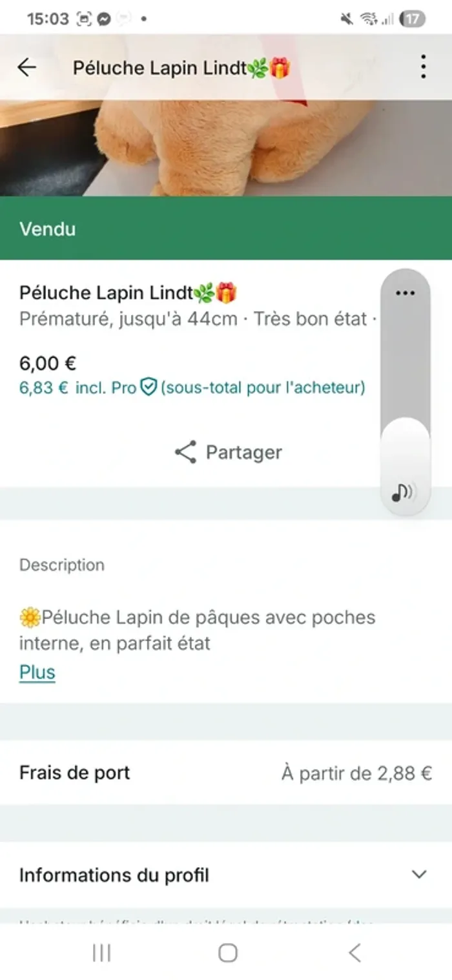Open the plush rabbit item photo

[226, 148]
